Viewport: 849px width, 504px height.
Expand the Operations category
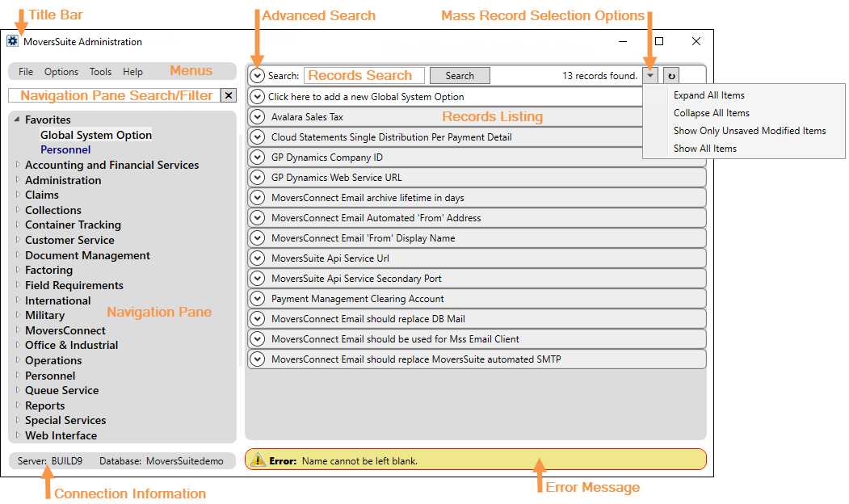[18, 360]
